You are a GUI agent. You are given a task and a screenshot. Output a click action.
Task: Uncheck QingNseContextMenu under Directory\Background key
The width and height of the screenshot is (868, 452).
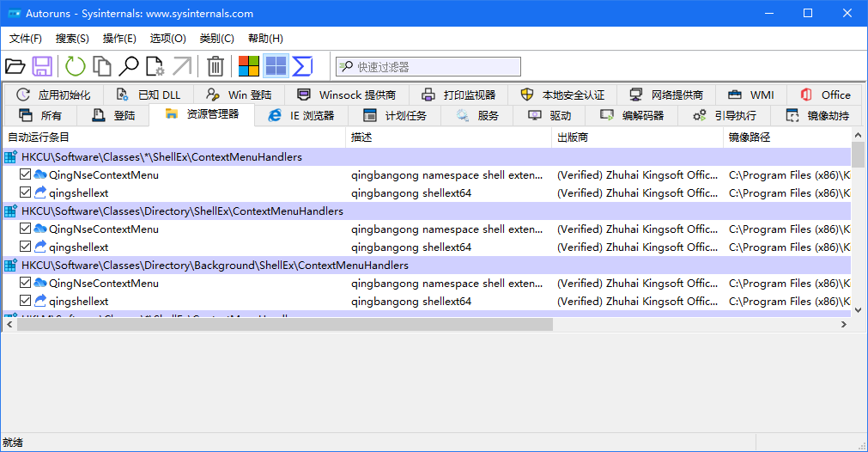25,283
